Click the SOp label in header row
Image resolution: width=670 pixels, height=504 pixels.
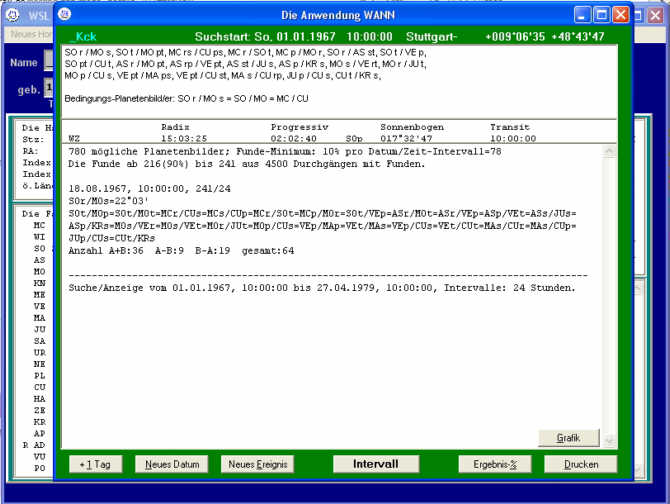click(x=354, y=139)
